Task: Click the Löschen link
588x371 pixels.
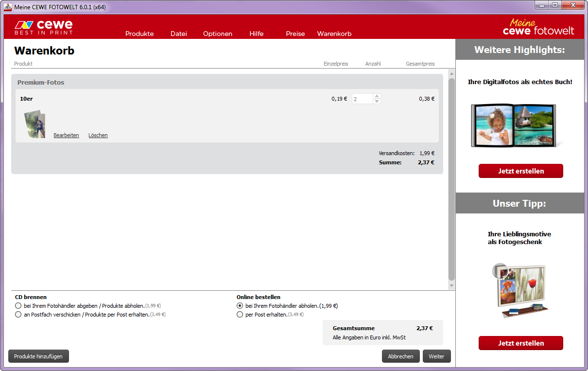Action: (x=98, y=135)
